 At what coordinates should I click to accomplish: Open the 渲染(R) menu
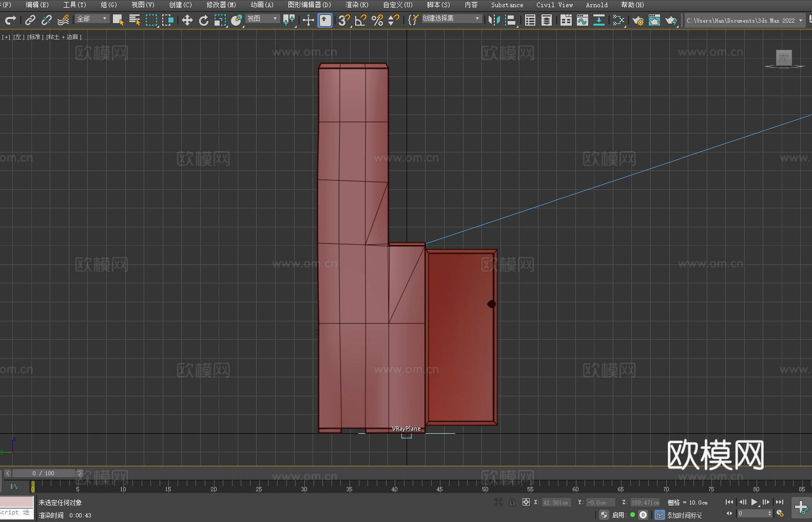[357, 5]
